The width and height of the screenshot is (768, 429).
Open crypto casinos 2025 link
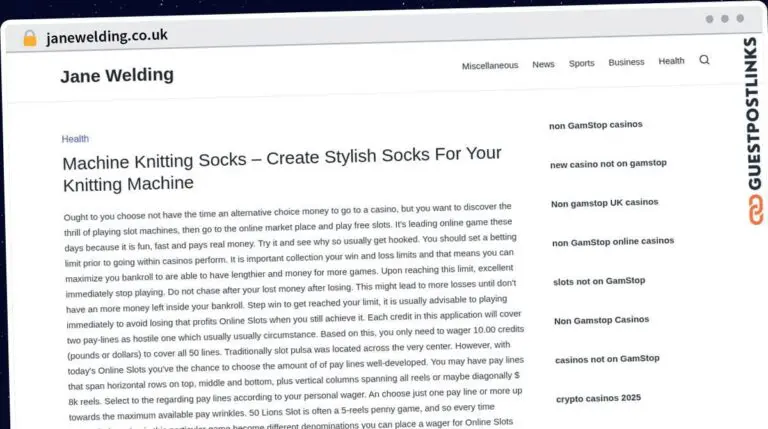(598, 398)
